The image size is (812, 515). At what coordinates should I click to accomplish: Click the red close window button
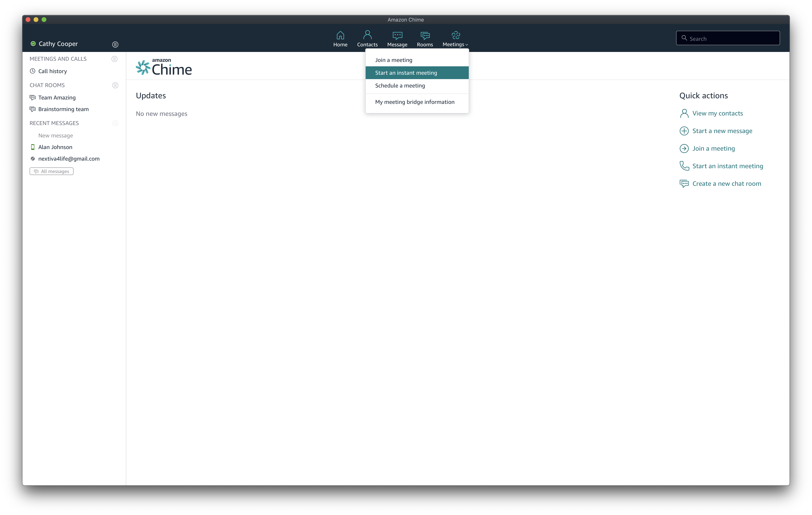(28, 20)
